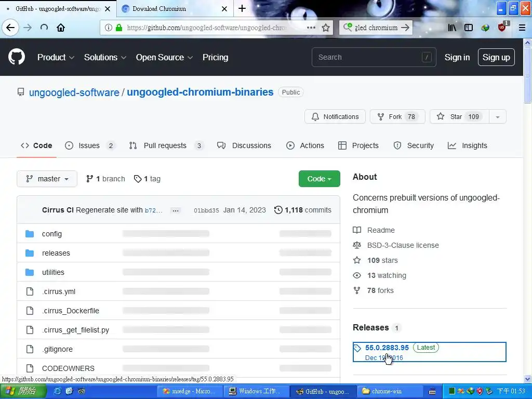
Task: Open the master branch dropdown
Action: [x=47, y=179]
